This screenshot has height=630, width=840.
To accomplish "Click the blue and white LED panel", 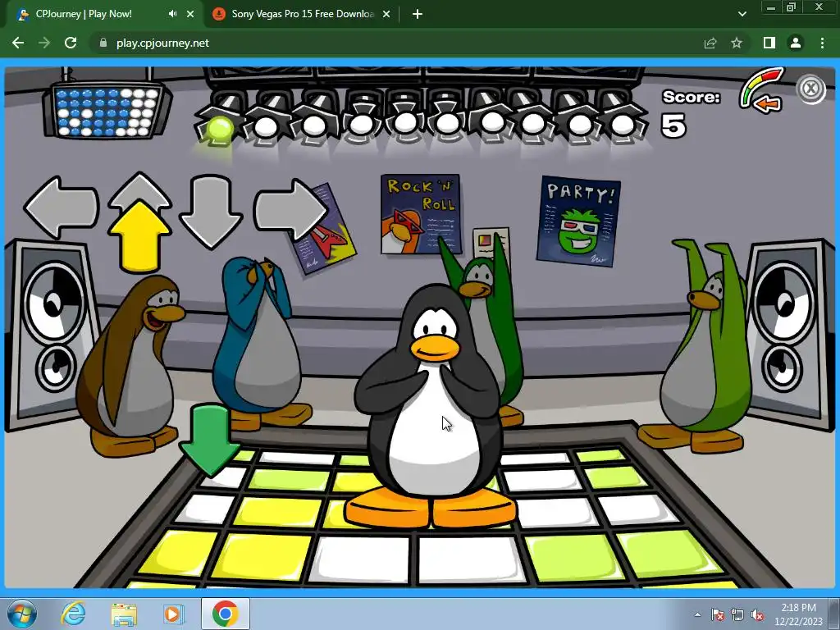I will pyautogui.click(x=107, y=111).
